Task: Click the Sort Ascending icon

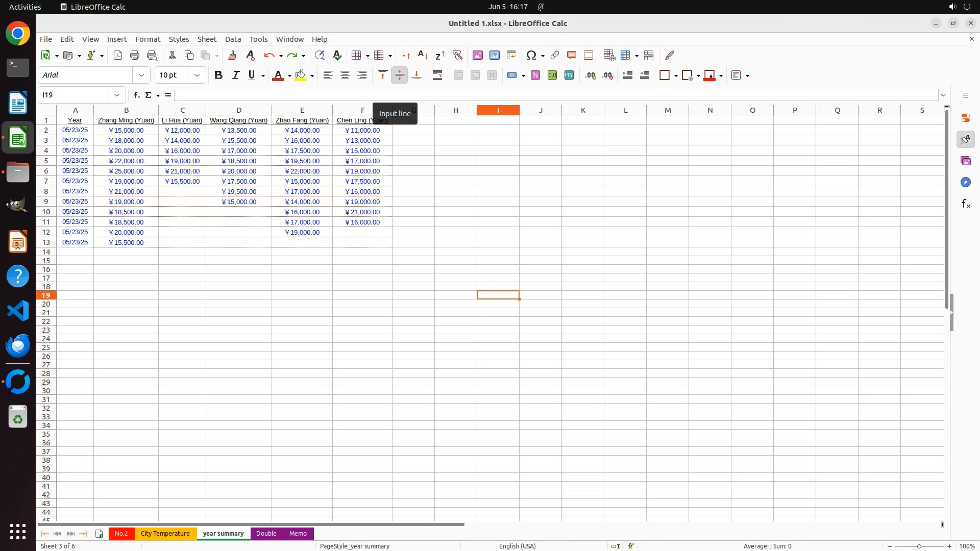Action: (423, 55)
